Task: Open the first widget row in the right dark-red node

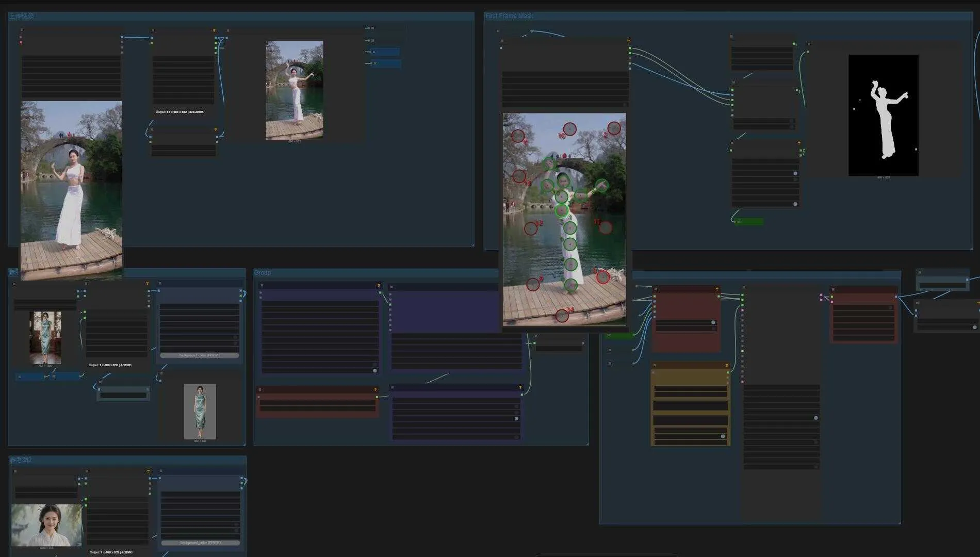Action: 863,307
